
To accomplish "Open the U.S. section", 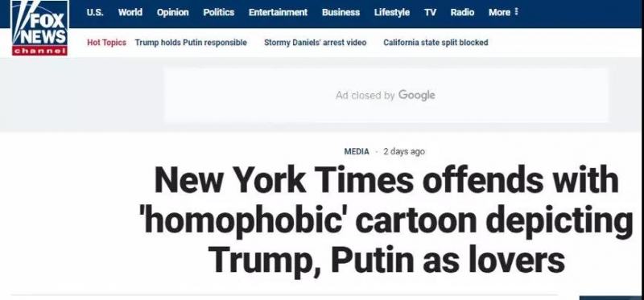I will [x=95, y=12].
